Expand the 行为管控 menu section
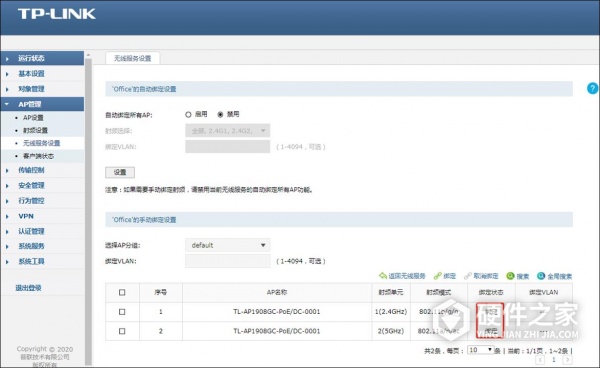Viewport: 600px width, 368px height. (x=42, y=201)
